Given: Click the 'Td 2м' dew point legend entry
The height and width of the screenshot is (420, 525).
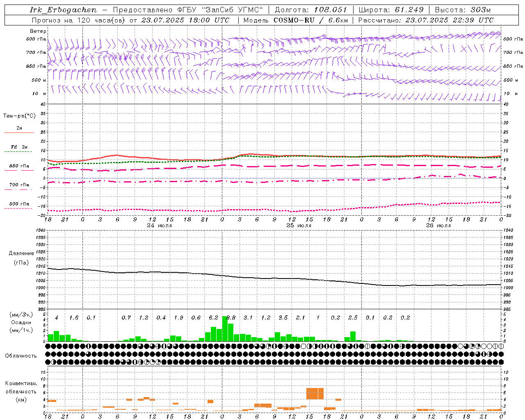Looking at the screenshot, I should coord(19,147).
